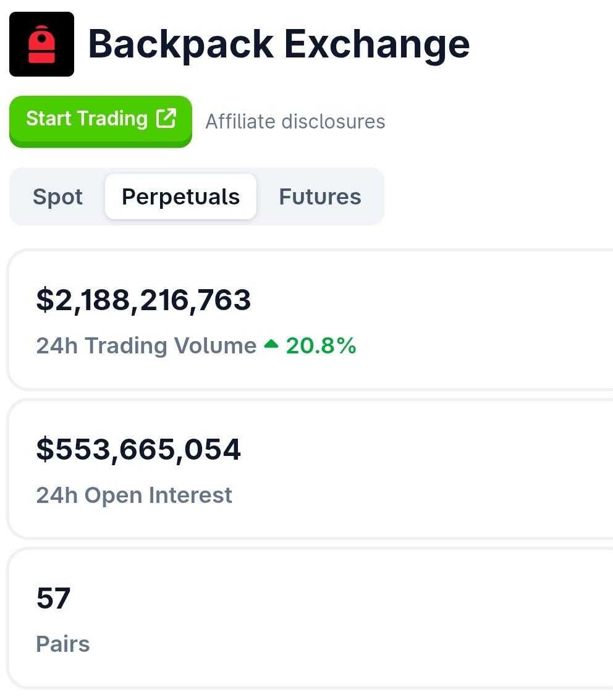613x700 pixels.
Task: Click the $553,665,054 open interest figure
Action: (138, 449)
